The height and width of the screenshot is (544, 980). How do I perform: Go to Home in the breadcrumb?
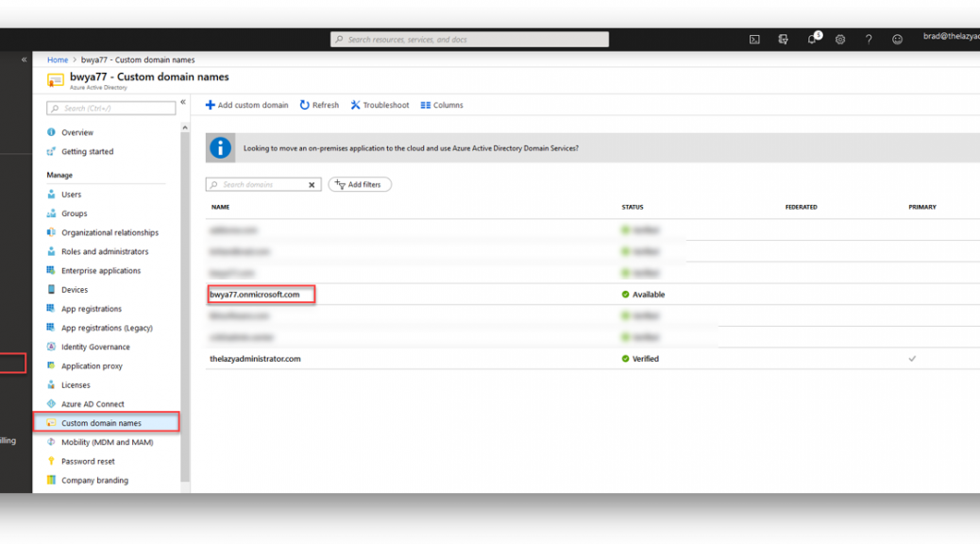[x=58, y=60]
